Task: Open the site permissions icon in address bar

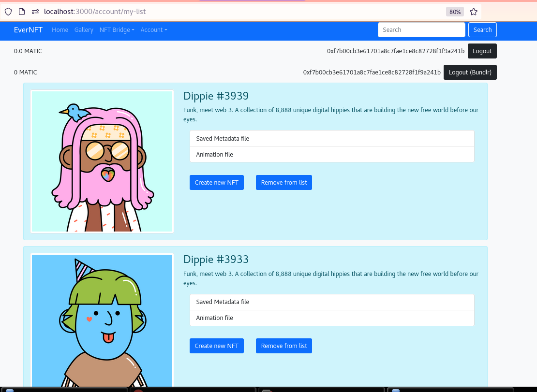Action: pos(35,12)
